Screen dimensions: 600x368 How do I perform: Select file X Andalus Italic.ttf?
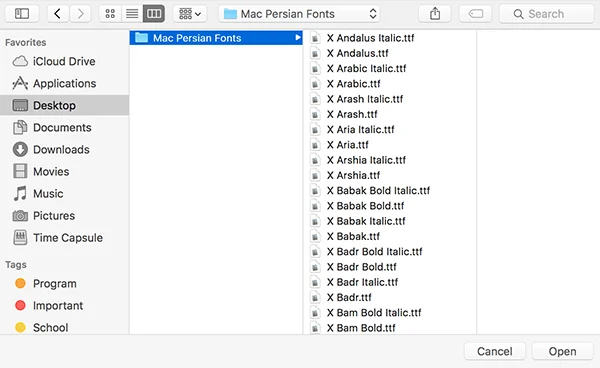390,38
